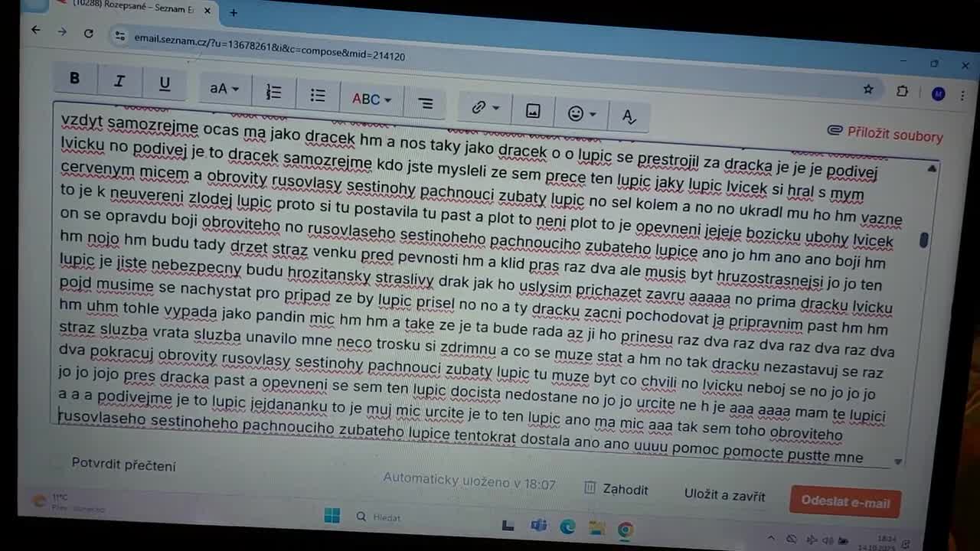Insert an image into the email

click(x=533, y=111)
